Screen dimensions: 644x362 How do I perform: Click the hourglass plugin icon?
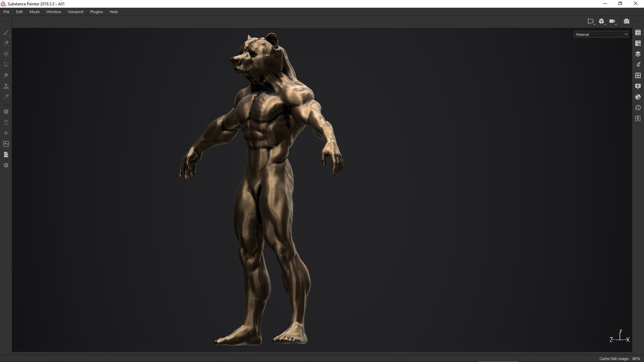coord(6,122)
